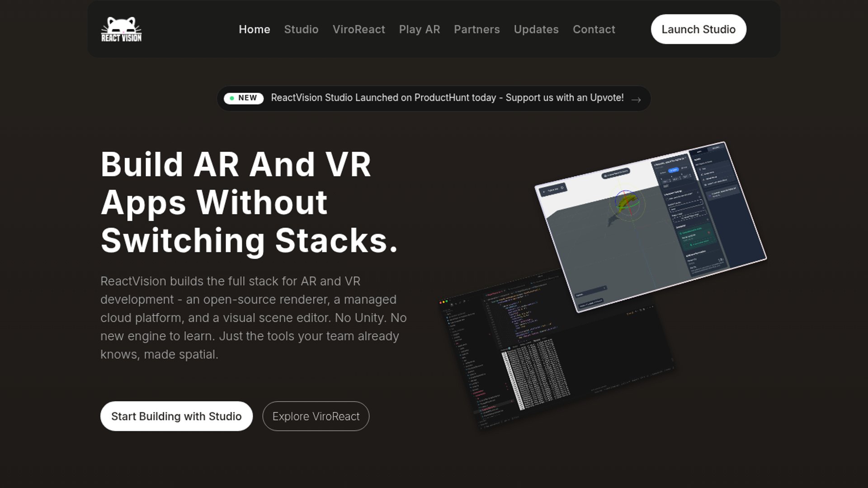Open the ProductHunt launch announcement text
The width and height of the screenshot is (868, 488).
447,98
